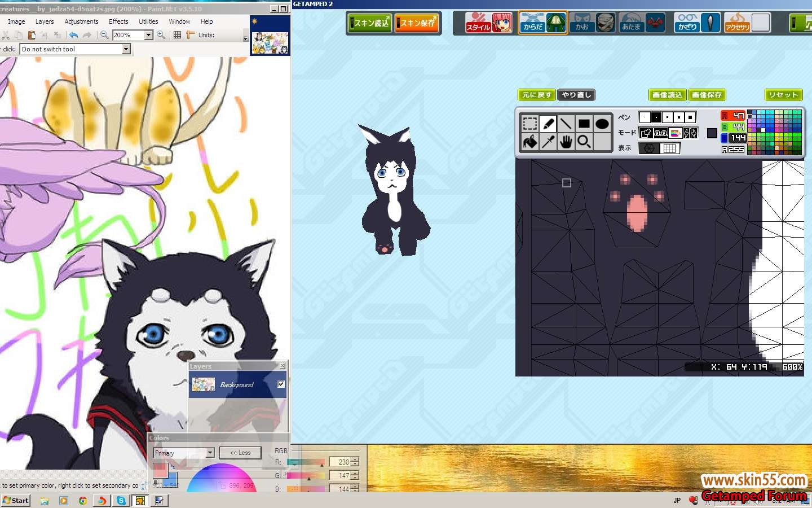Toggle grid display mode in skin editor
The width and height of the screenshot is (812, 508).
pos(670,148)
